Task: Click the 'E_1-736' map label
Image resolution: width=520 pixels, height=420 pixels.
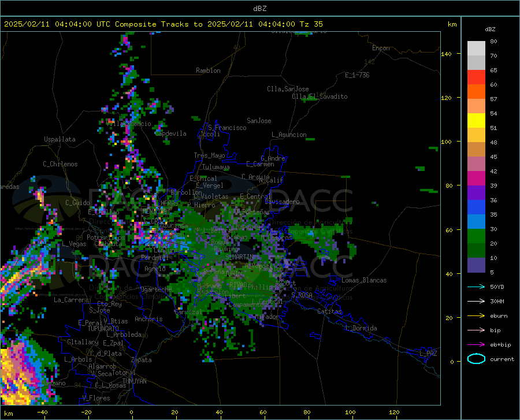Action: pos(357,75)
